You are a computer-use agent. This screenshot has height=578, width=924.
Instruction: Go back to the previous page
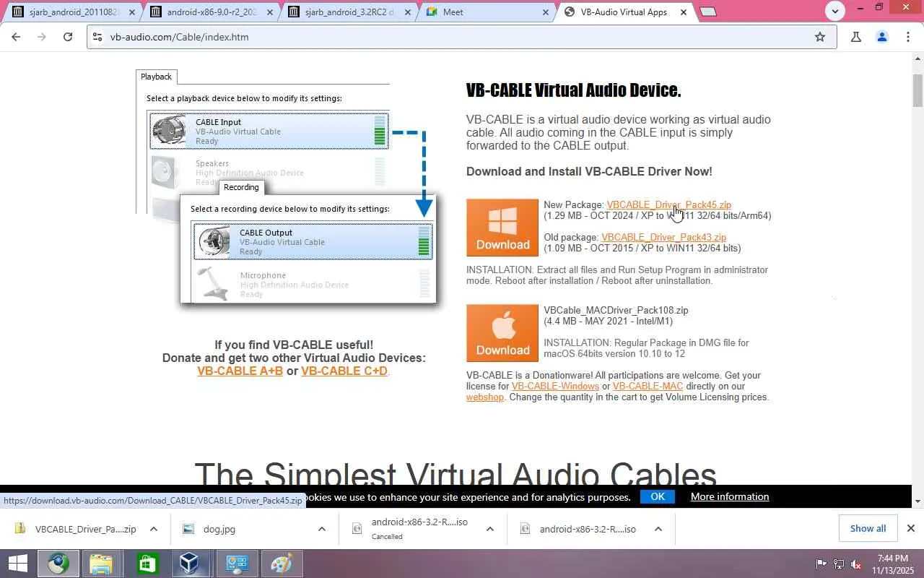point(16,37)
